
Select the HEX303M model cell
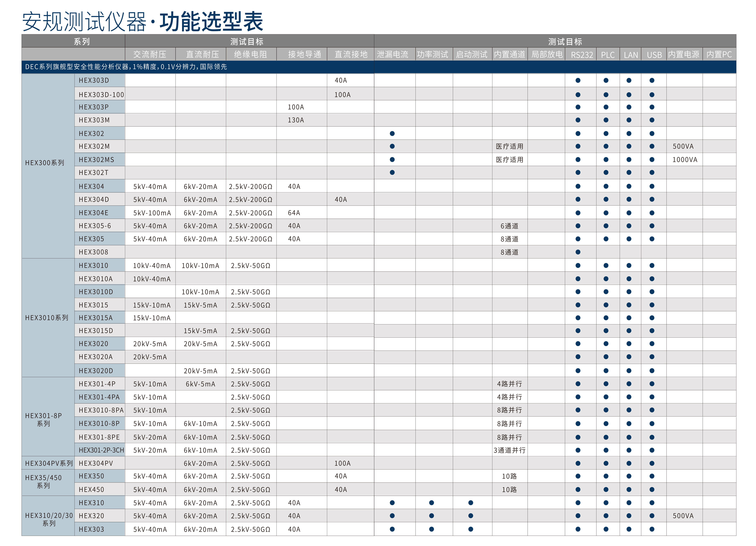click(100, 120)
